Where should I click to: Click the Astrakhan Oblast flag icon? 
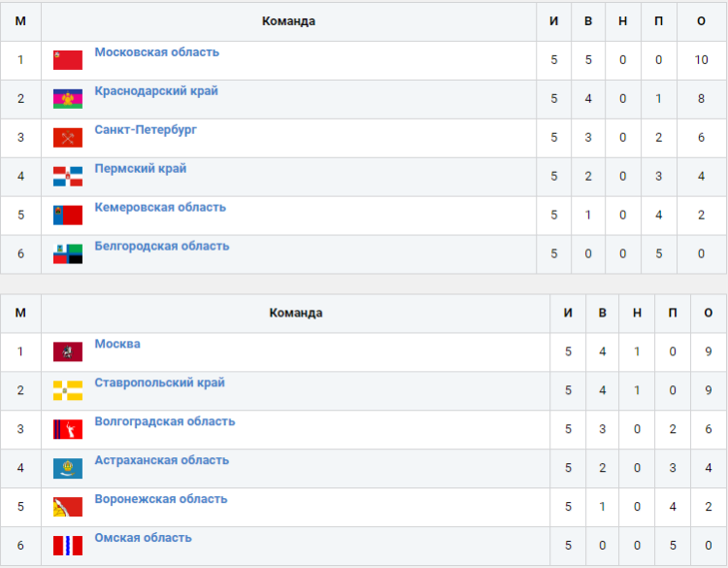(x=68, y=469)
